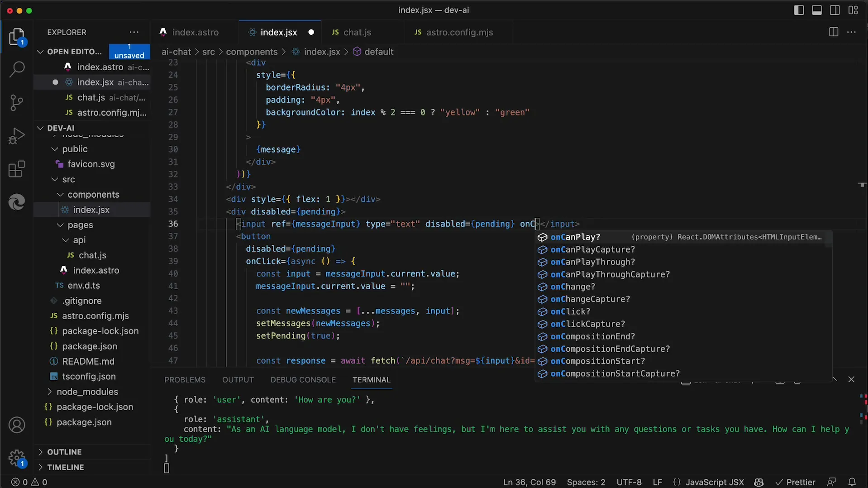Open the Accounts menu icon

click(x=17, y=425)
